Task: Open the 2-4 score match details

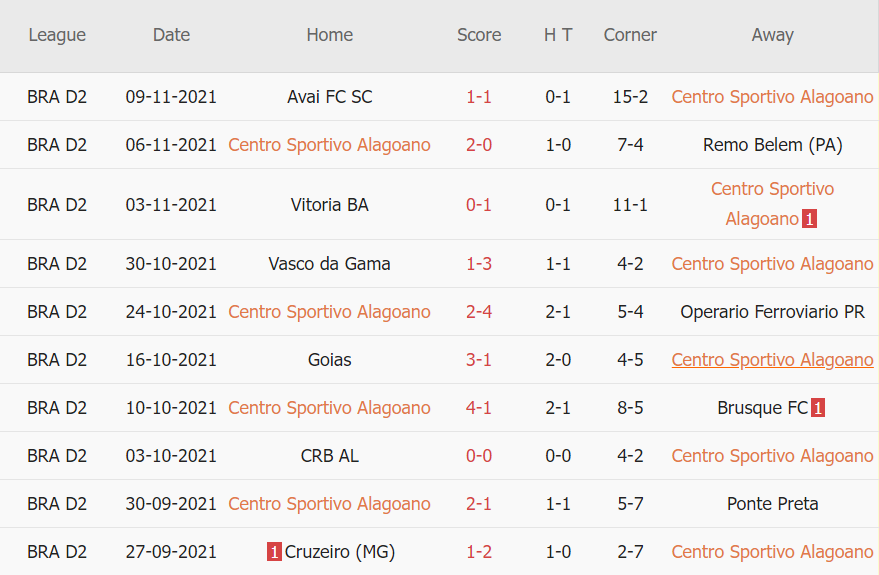Action: point(479,312)
